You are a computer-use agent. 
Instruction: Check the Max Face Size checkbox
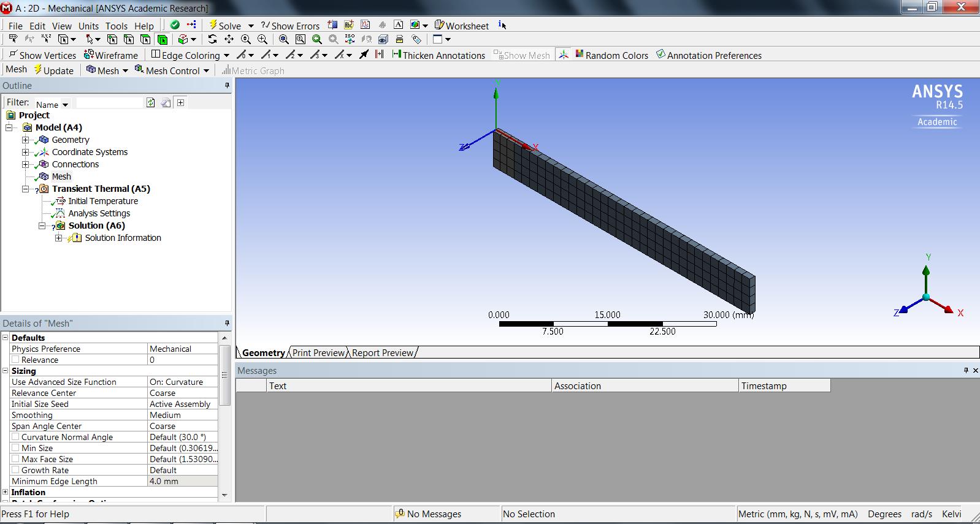(x=15, y=459)
